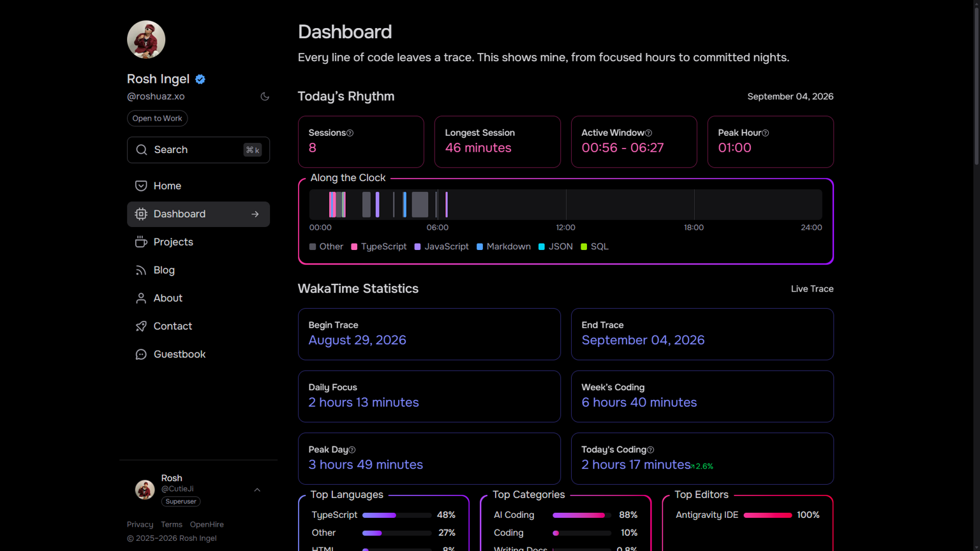Click the Sessions help info icon
This screenshot has width=980, height=551.
click(350, 133)
